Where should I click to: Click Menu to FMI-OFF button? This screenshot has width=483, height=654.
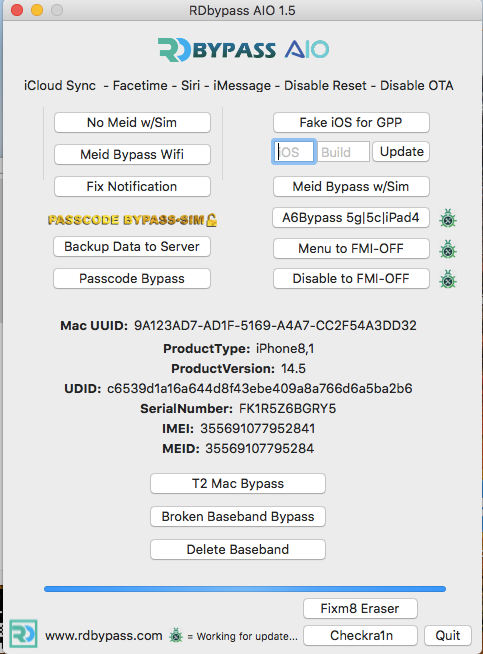coord(351,249)
